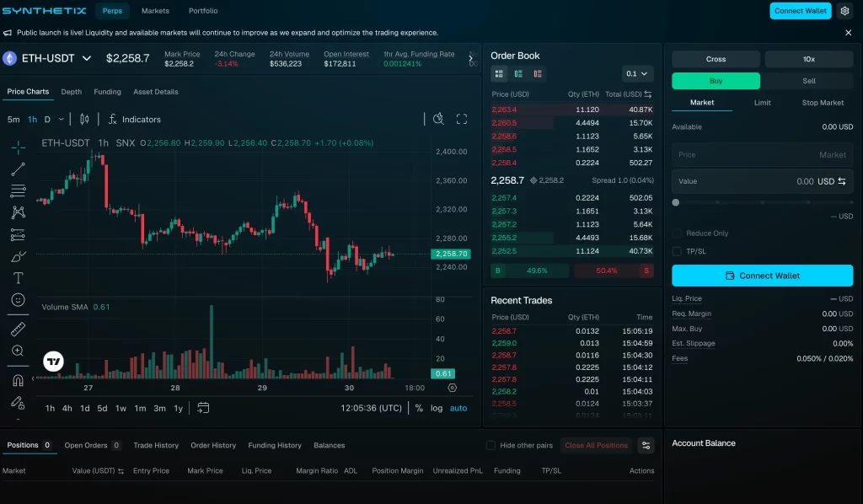Show bids-only order book view
This screenshot has height=504, width=863.
coord(518,73)
